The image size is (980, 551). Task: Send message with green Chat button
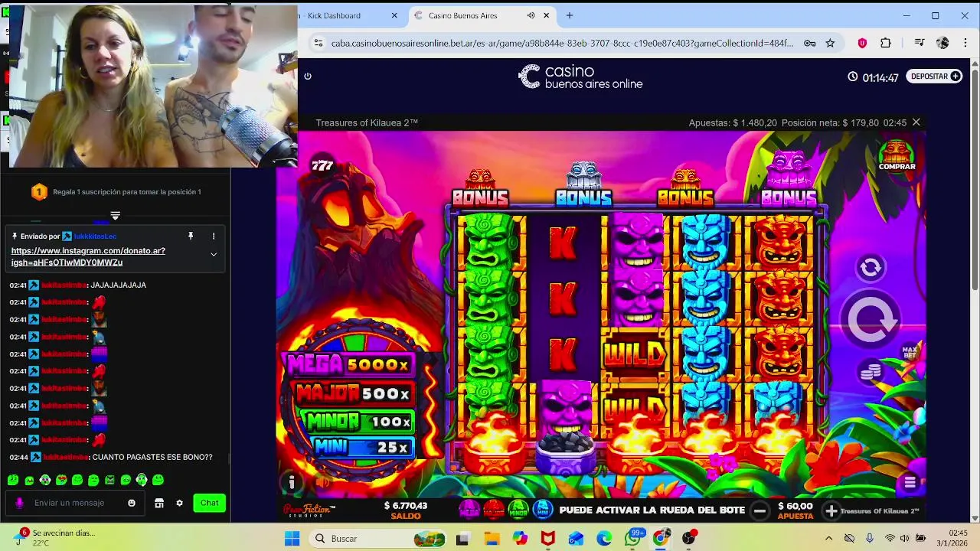point(210,503)
